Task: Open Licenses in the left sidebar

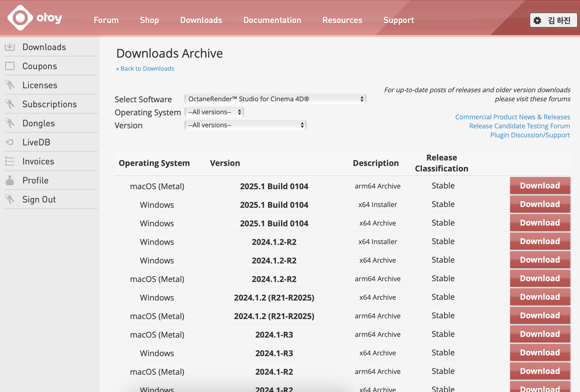Action: [x=51, y=85]
